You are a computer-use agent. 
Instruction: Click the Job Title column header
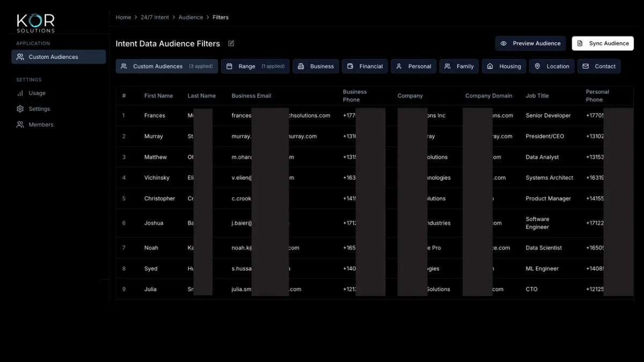coord(537,95)
